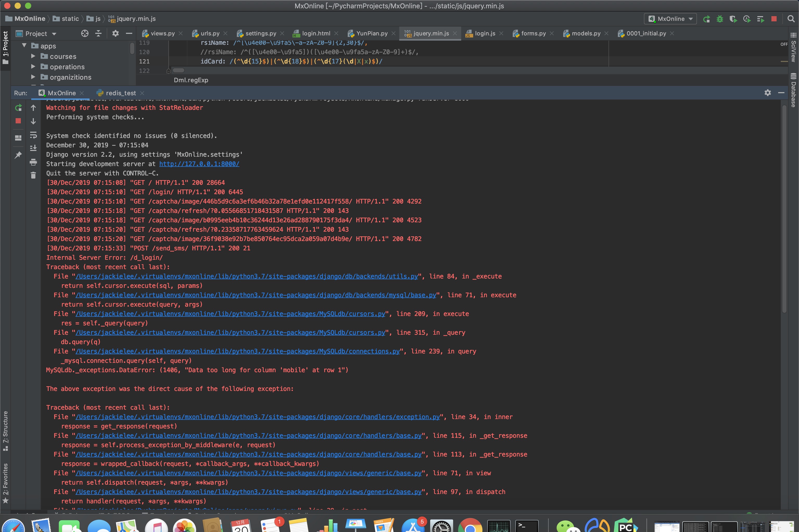Toggle the SciView side panel

(794, 47)
